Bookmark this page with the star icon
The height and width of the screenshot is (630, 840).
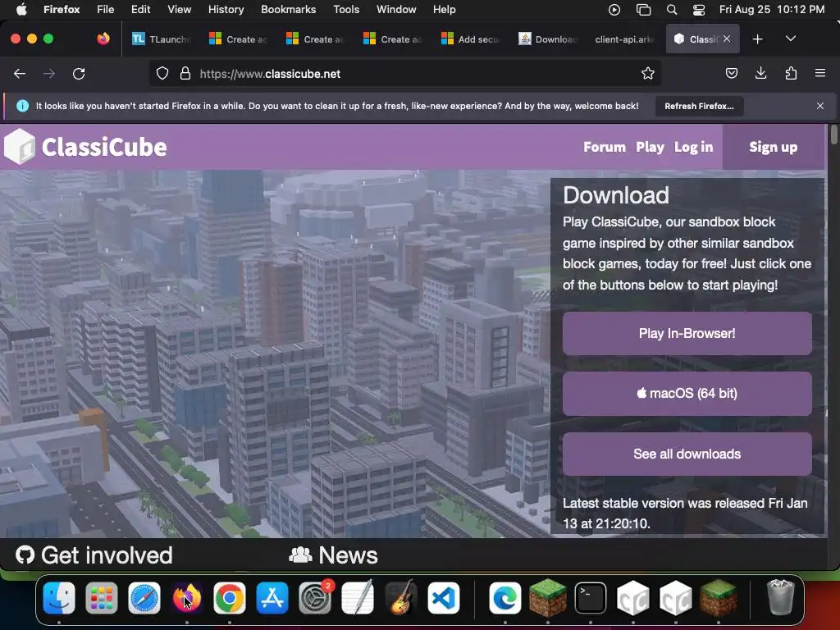click(648, 74)
